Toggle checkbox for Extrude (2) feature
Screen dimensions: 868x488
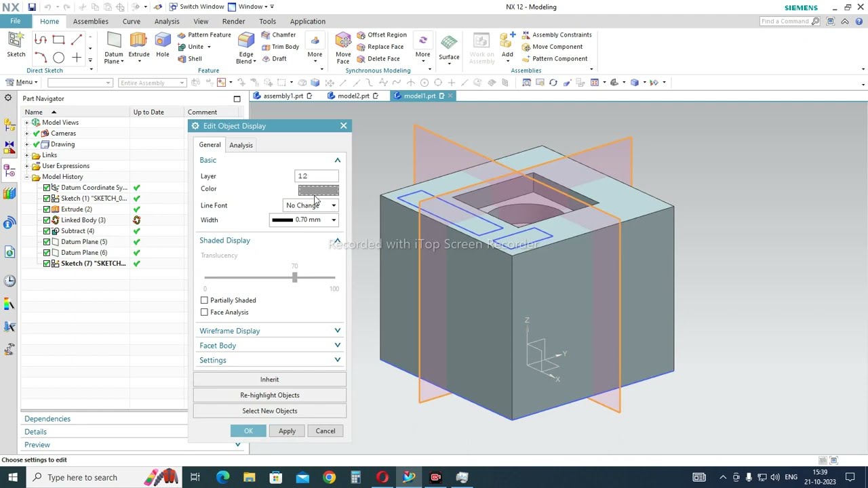pyautogui.click(x=47, y=209)
